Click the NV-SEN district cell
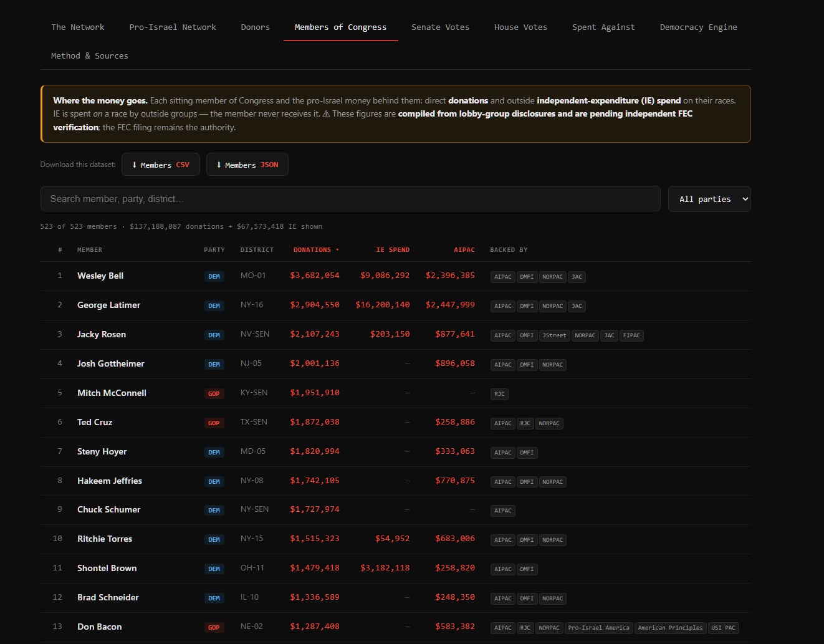Screen dimensions: 824x644 coord(255,334)
